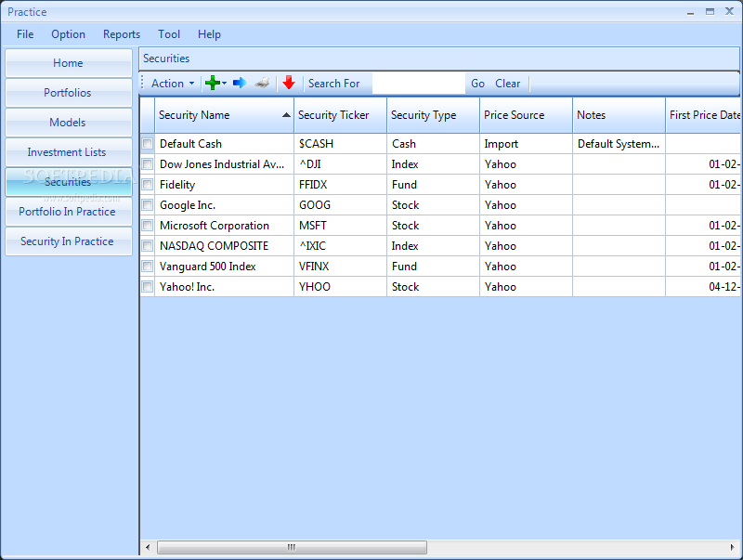
Task: Open the dropdown arrow beside green plus
Action: click(x=224, y=83)
